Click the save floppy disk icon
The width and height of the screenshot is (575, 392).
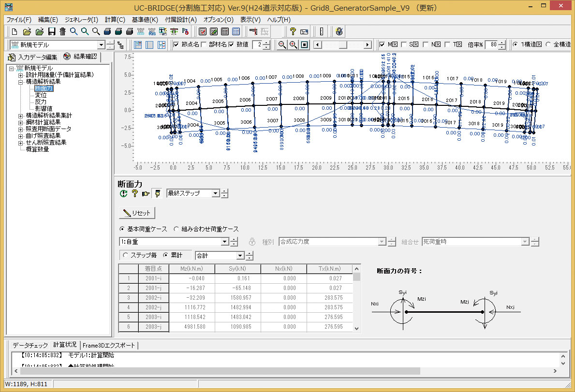coord(52,32)
